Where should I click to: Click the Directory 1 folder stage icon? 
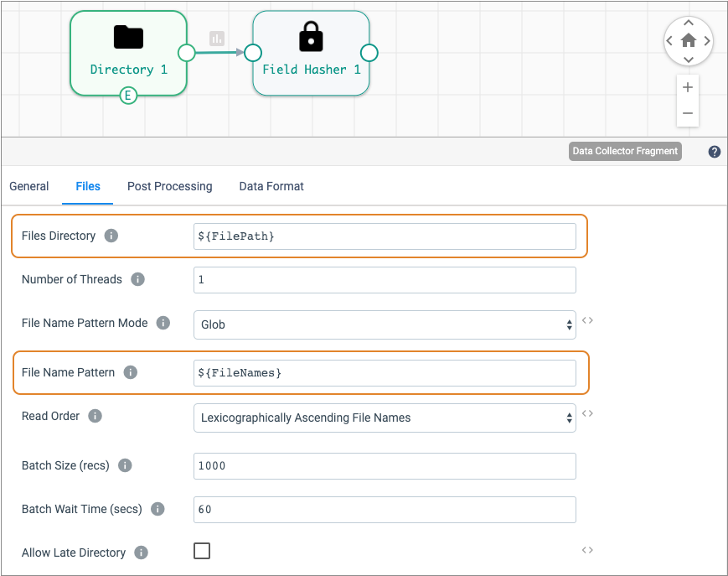pos(128,38)
